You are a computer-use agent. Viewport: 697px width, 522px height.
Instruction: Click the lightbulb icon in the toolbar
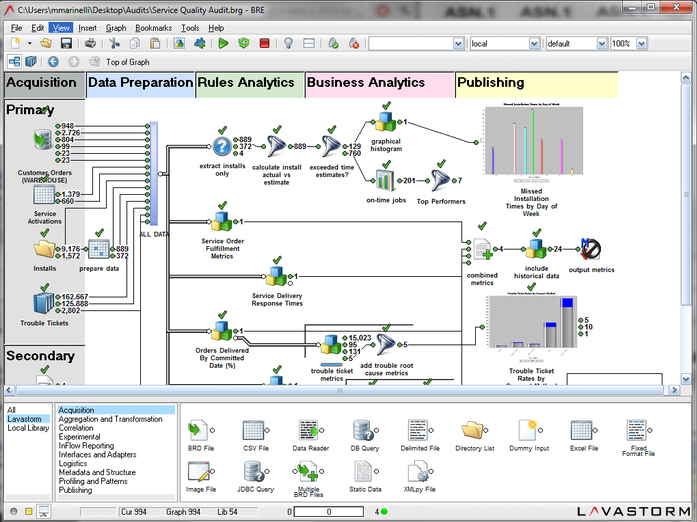[288, 43]
